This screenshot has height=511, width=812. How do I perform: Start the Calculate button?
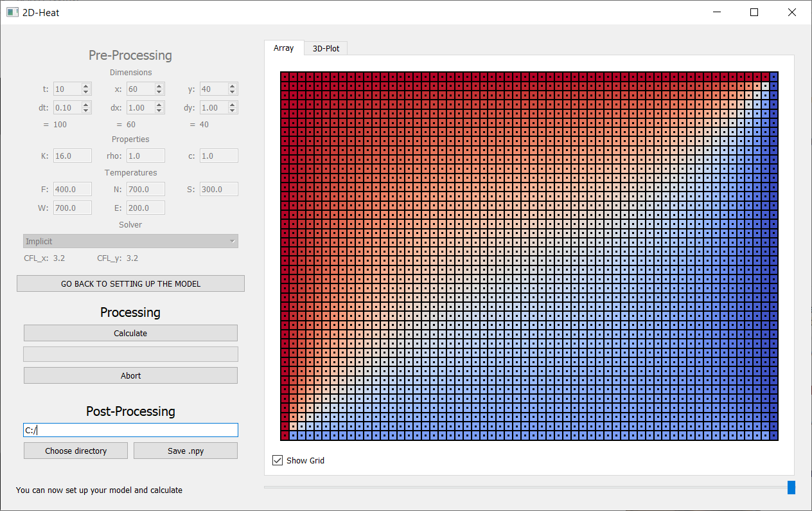(x=130, y=333)
